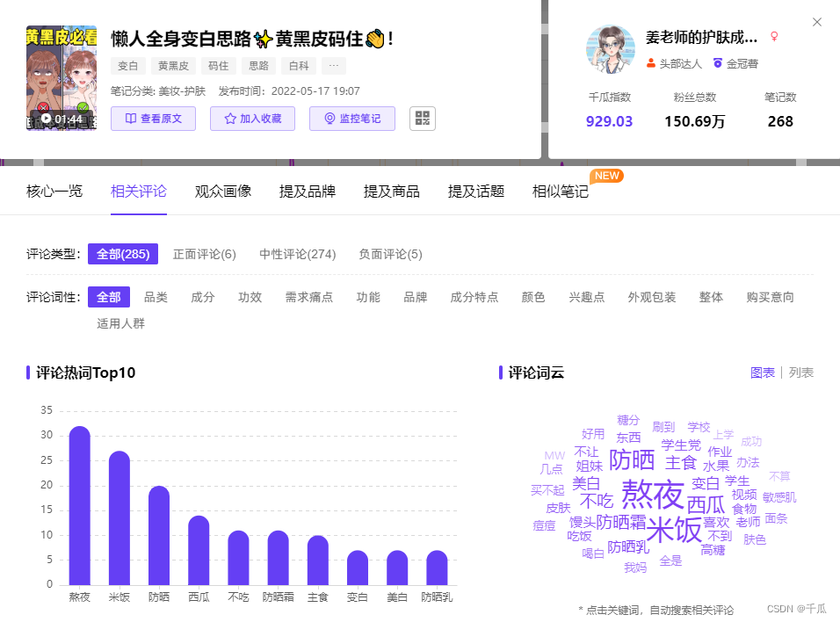840x622 pixels.
Task: Close the author panel with X
Action: 817,22
